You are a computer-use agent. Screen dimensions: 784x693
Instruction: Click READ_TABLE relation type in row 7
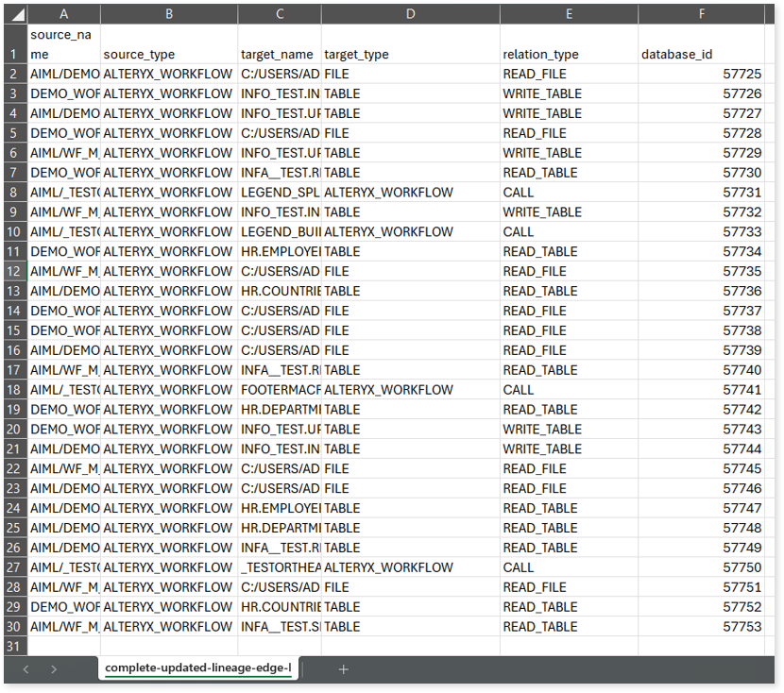pyautogui.click(x=569, y=173)
